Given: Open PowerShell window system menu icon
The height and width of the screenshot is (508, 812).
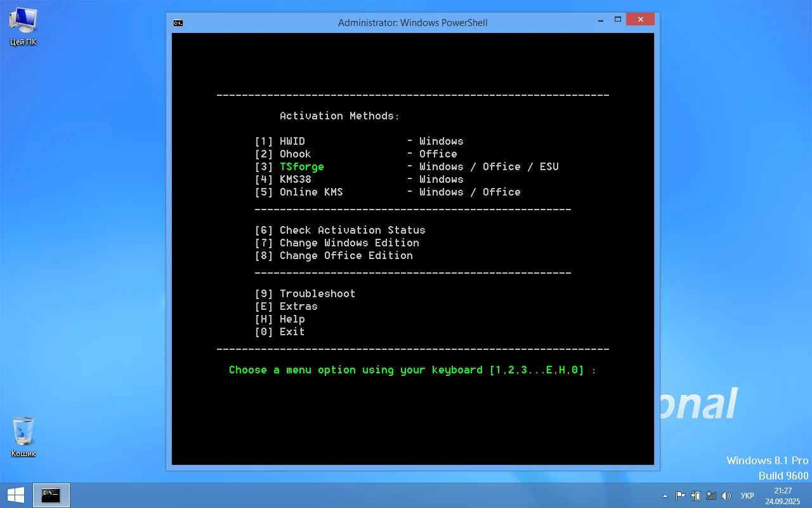Looking at the screenshot, I should [178, 23].
